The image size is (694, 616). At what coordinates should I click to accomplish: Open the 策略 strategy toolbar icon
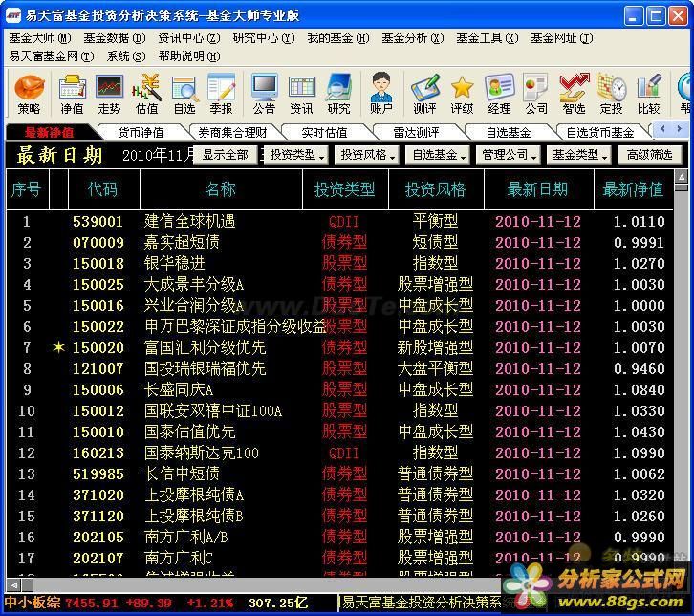click(x=30, y=93)
